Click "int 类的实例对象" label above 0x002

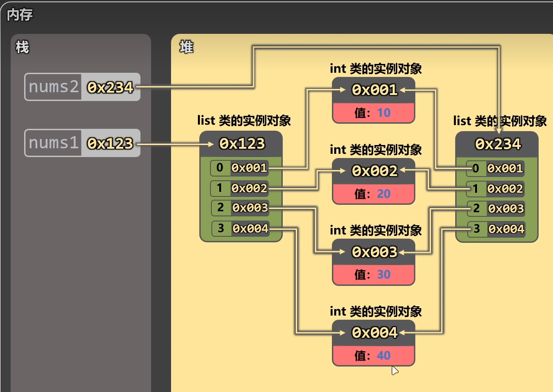click(x=376, y=150)
